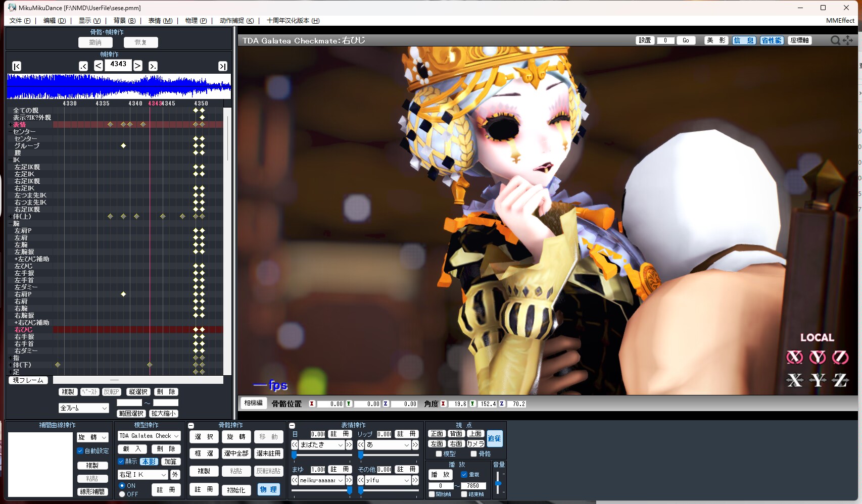Click previous brow morph arrow (neiku)

pyautogui.click(x=295, y=480)
